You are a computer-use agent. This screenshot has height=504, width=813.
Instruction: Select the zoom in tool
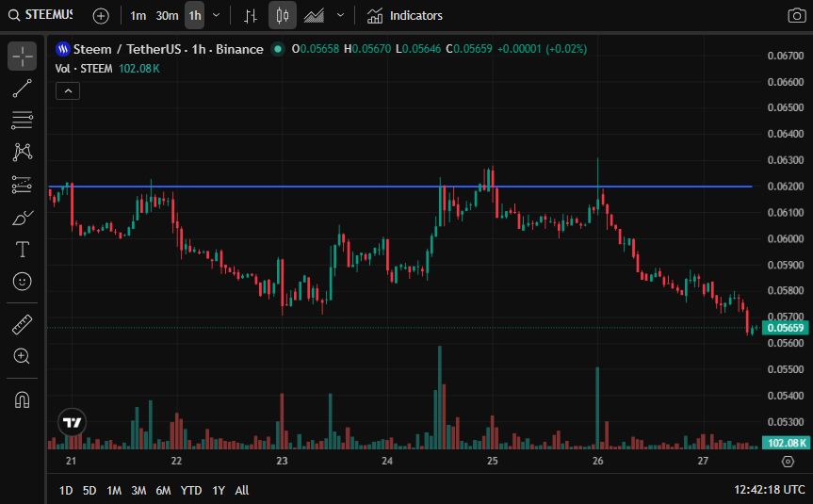pyautogui.click(x=23, y=356)
